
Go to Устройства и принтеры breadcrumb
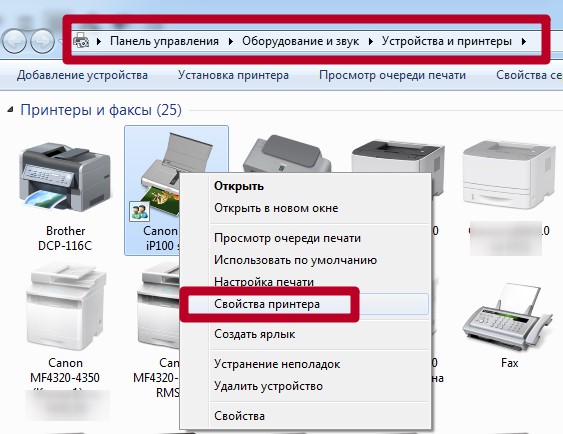point(447,41)
